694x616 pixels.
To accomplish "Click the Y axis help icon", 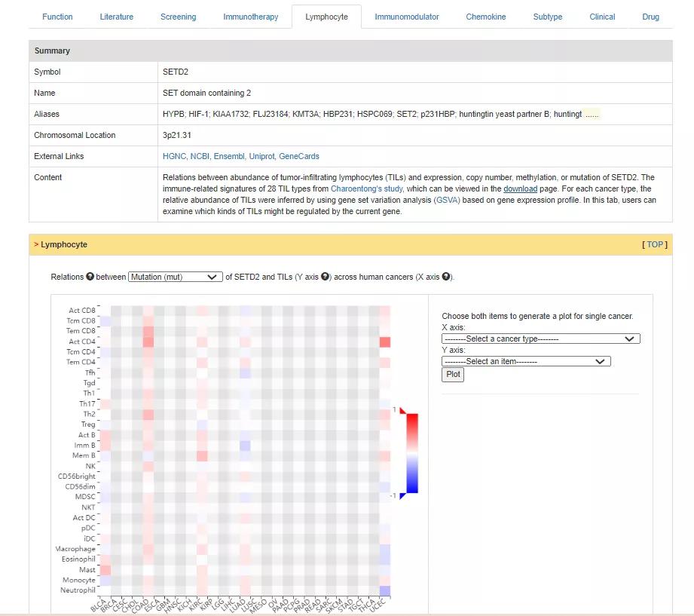I will (326, 277).
